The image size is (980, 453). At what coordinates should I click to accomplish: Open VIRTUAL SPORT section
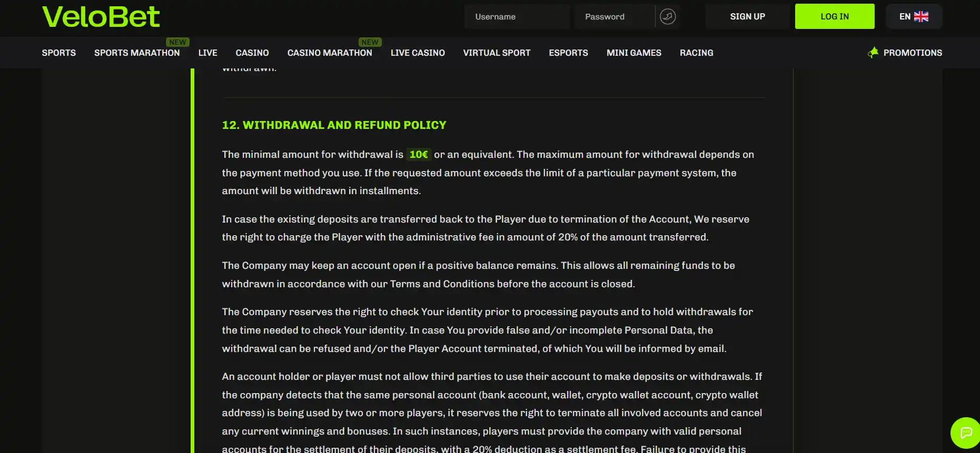coord(497,53)
